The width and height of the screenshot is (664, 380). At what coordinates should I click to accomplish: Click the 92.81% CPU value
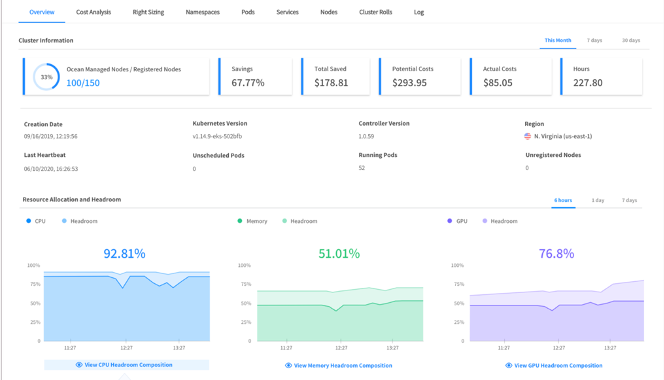124,253
